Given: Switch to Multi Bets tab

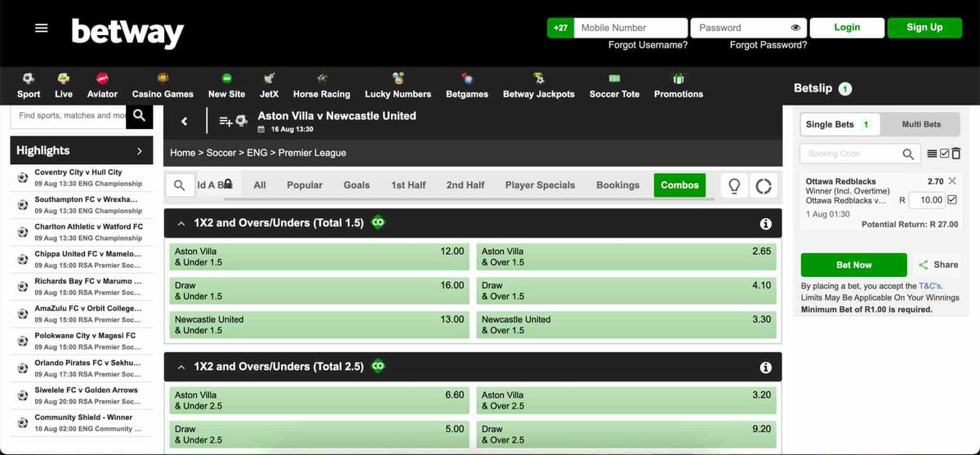Looking at the screenshot, I should [x=921, y=124].
